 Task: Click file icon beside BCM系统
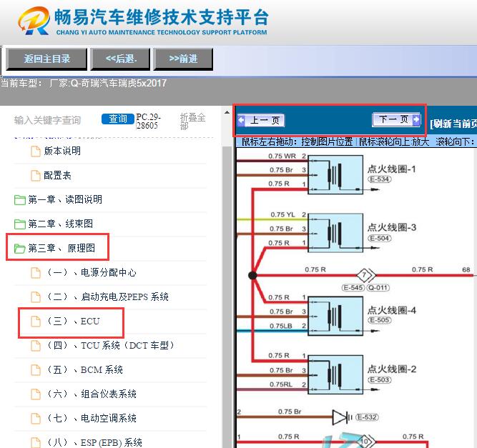click(x=36, y=370)
